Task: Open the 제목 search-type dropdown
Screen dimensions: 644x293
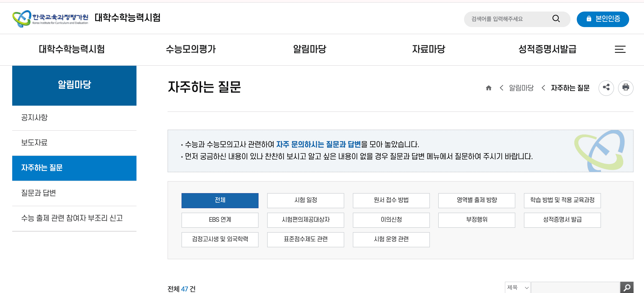Action: [518, 287]
